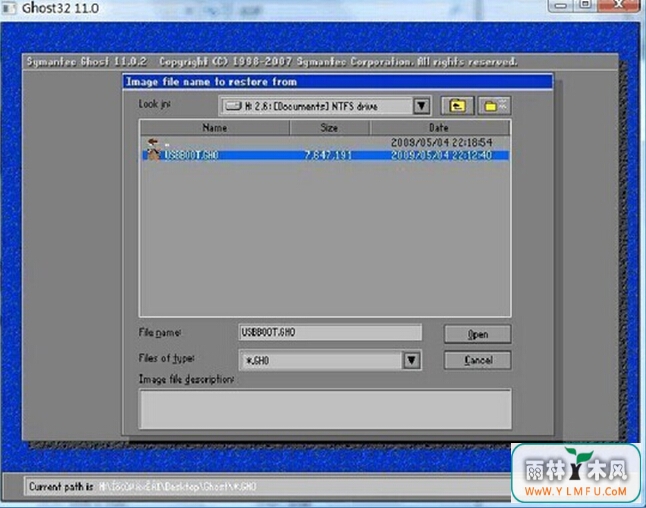Expand the Look in drive dropdown arrow
This screenshot has height=508, width=646.
coord(421,106)
